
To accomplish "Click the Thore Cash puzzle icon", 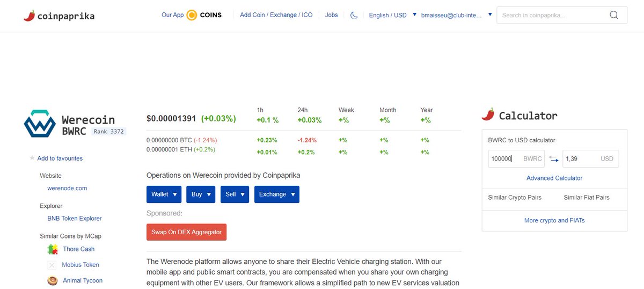I will 53,249.
